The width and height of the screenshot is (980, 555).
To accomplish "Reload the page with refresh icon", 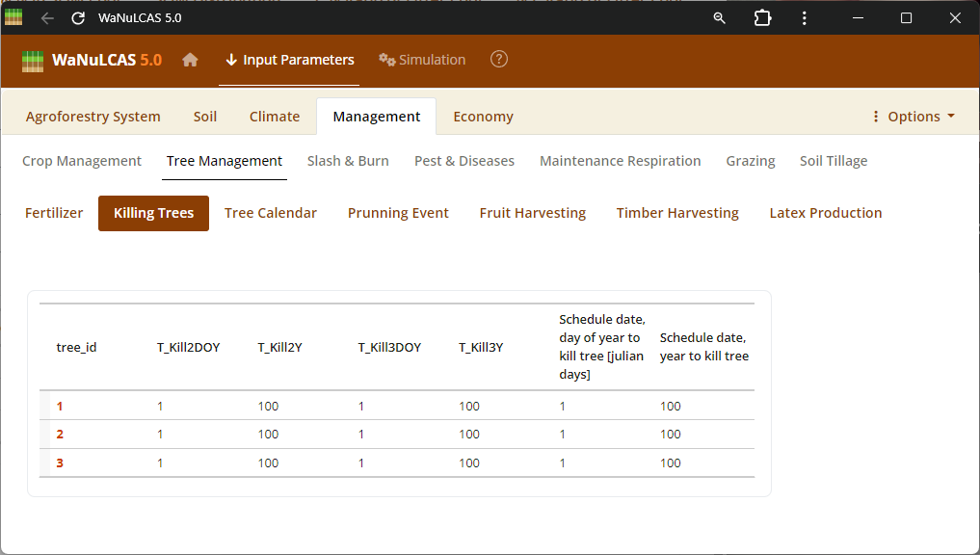I will click(78, 18).
